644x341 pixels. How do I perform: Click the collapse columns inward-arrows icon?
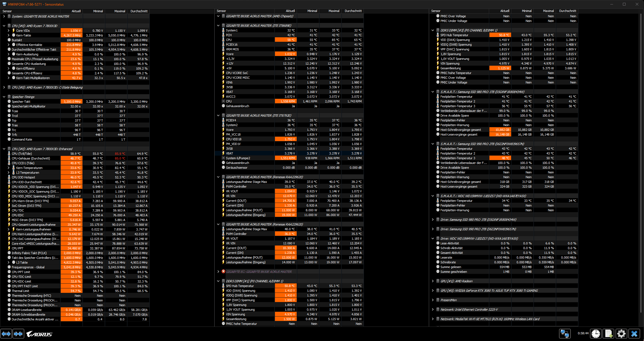(x=18, y=333)
